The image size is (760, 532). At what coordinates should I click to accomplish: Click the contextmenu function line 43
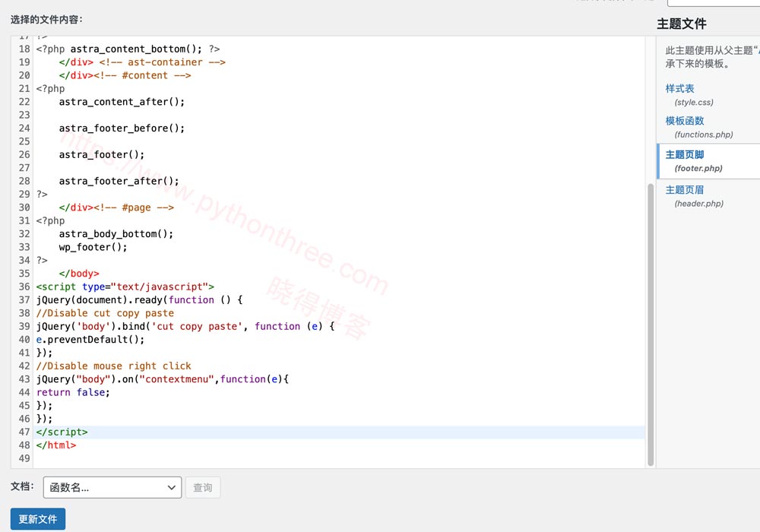click(163, 379)
